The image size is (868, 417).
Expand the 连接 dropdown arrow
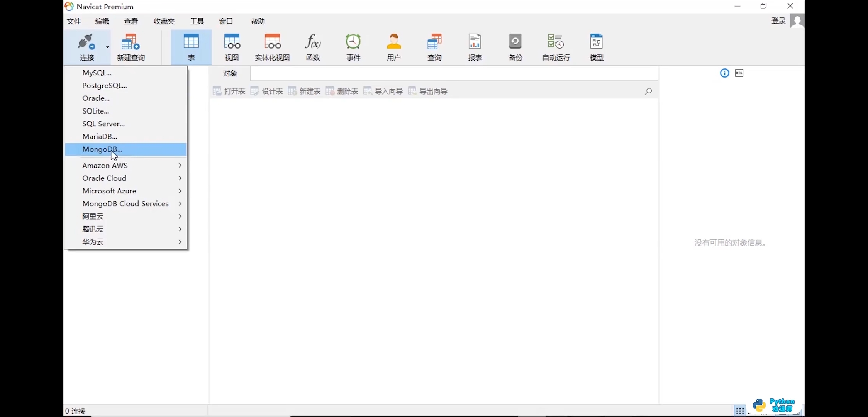coord(107,47)
